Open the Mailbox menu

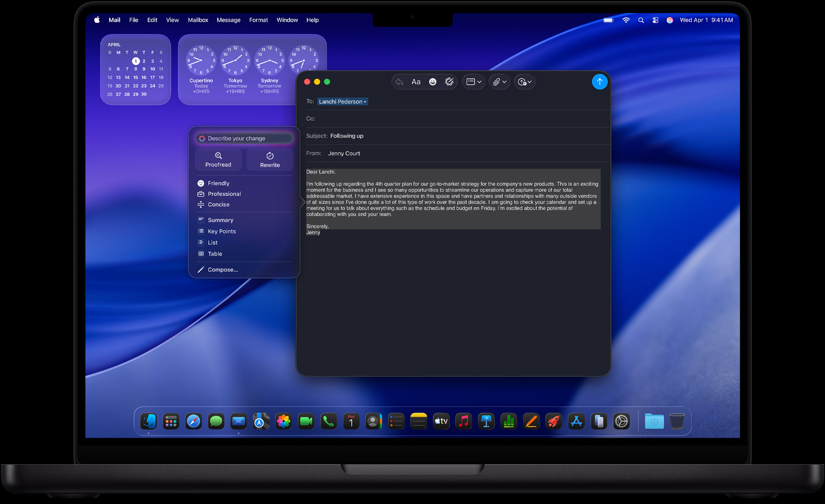tap(198, 20)
